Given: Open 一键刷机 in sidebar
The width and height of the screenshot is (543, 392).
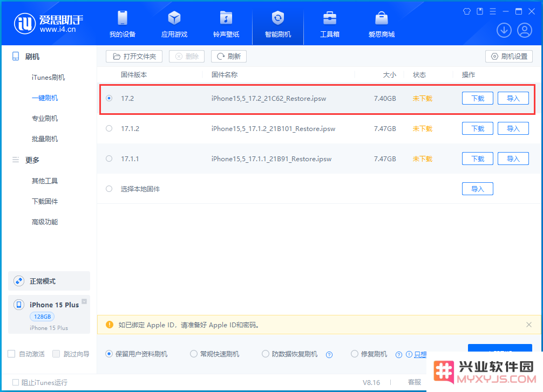Looking at the screenshot, I should pos(45,98).
